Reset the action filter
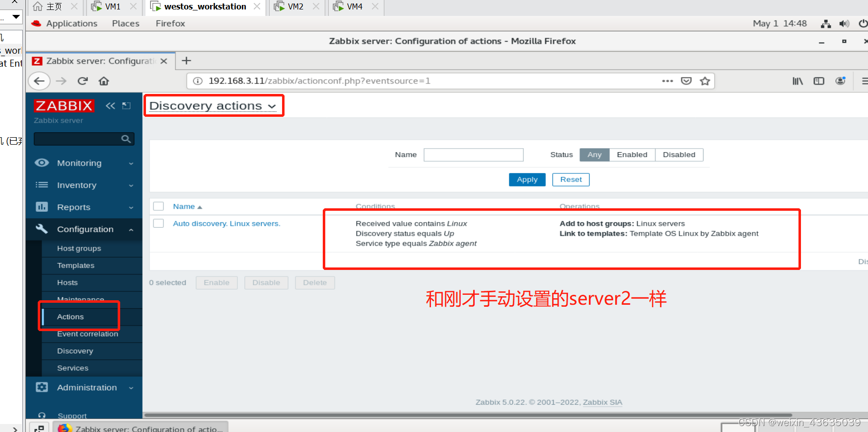The width and height of the screenshot is (868, 432). click(x=571, y=179)
